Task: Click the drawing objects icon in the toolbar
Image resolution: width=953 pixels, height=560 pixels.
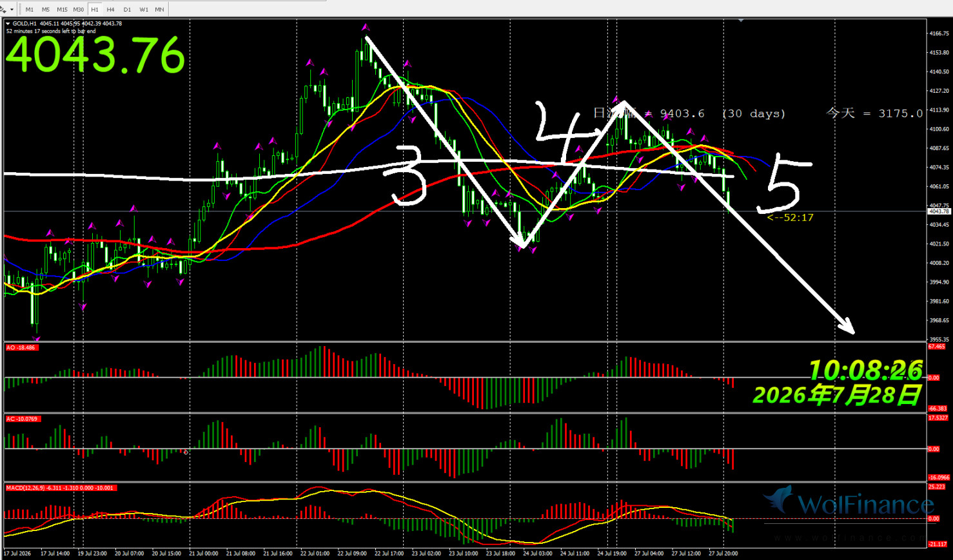Action: coord(3,10)
